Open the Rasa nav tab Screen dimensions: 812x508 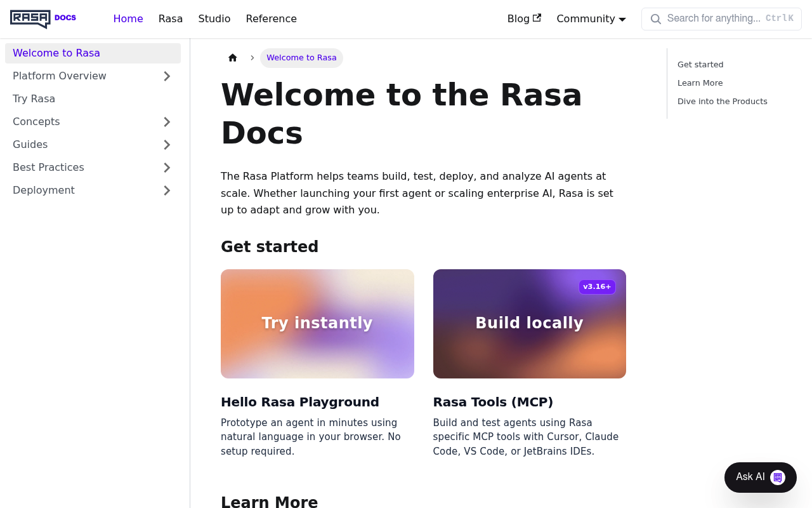171,19
